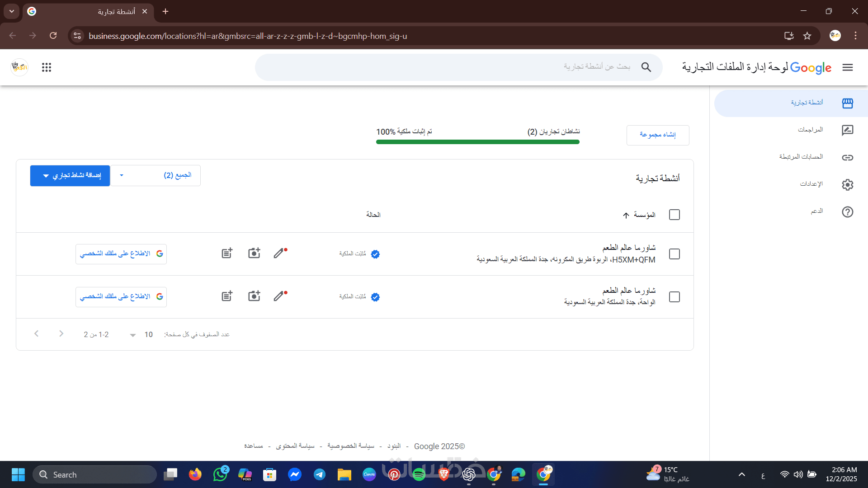Select the first شاورما عالم الطعم checkbox
The width and height of the screenshot is (868, 488).
click(674, 254)
